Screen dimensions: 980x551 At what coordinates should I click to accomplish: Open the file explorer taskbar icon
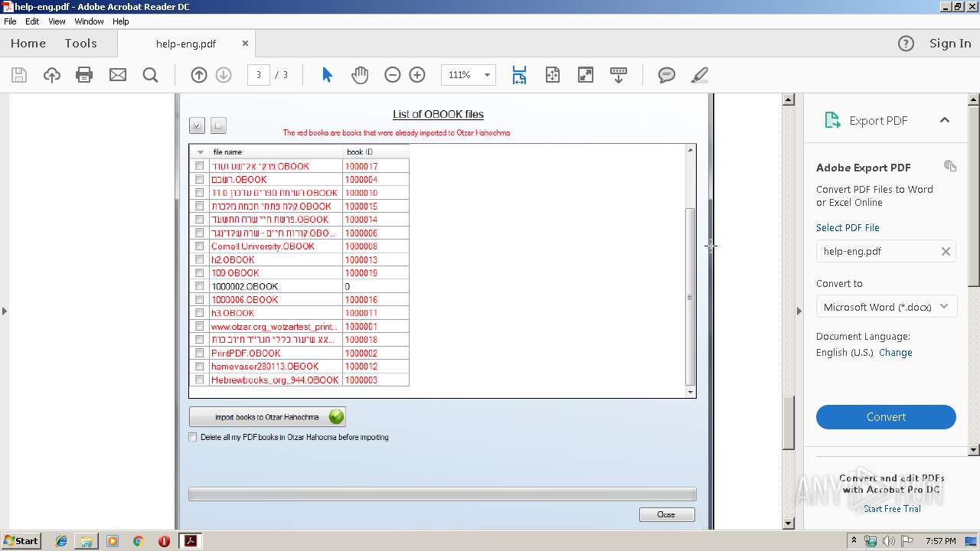[x=87, y=541]
